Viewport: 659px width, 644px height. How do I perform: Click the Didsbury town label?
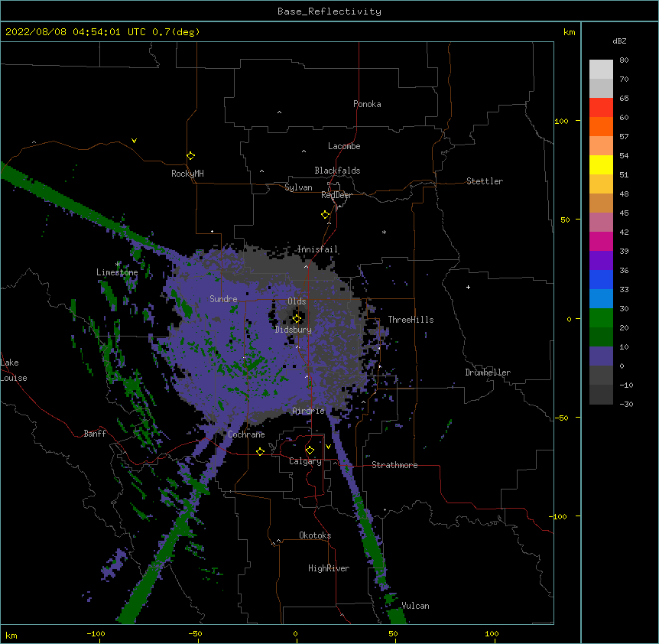coord(294,330)
